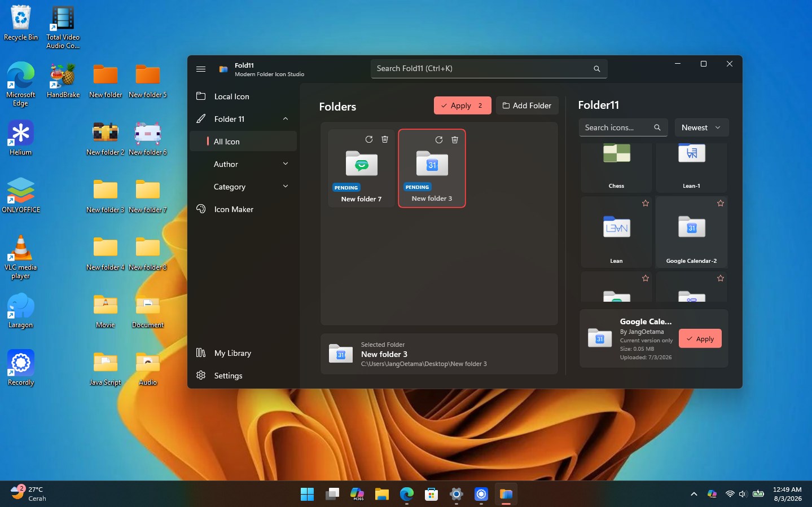Image resolution: width=812 pixels, height=507 pixels.
Task: Show hidden system tray icons
Action: (694, 494)
